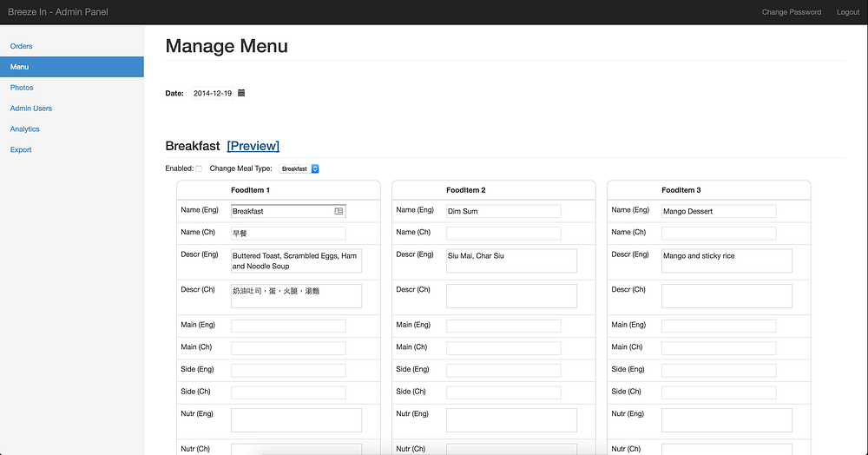The width and height of the screenshot is (868, 455).
Task: Open Export in the sidebar
Action: point(21,150)
